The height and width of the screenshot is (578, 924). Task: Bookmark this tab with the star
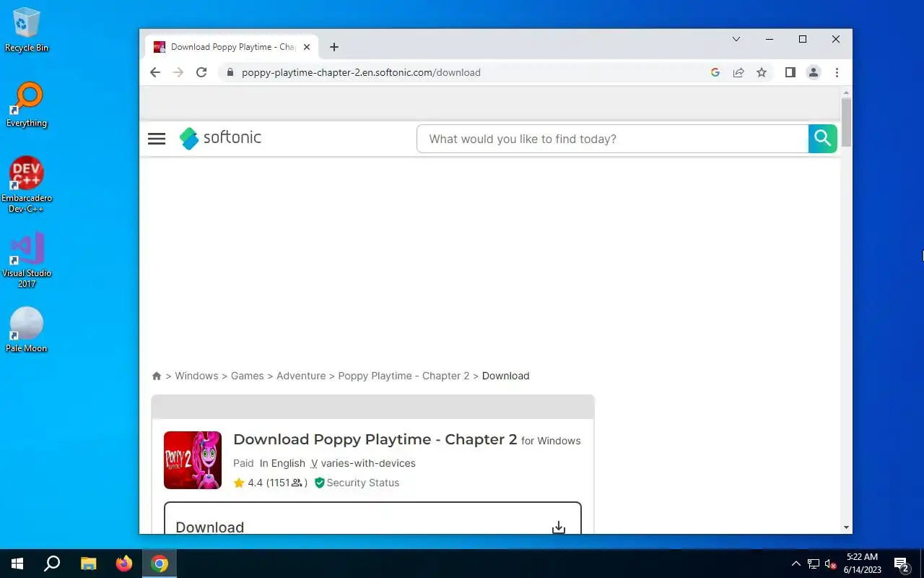point(762,72)
